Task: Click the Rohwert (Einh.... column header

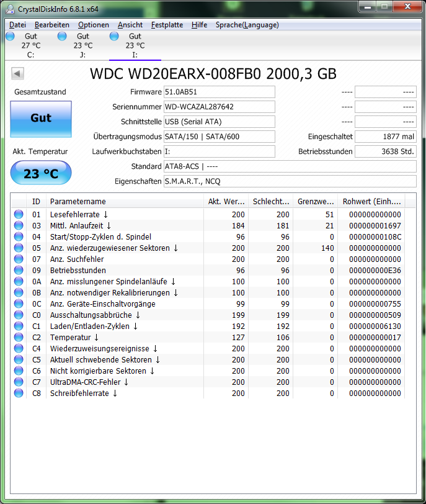Action: (371, 202)
